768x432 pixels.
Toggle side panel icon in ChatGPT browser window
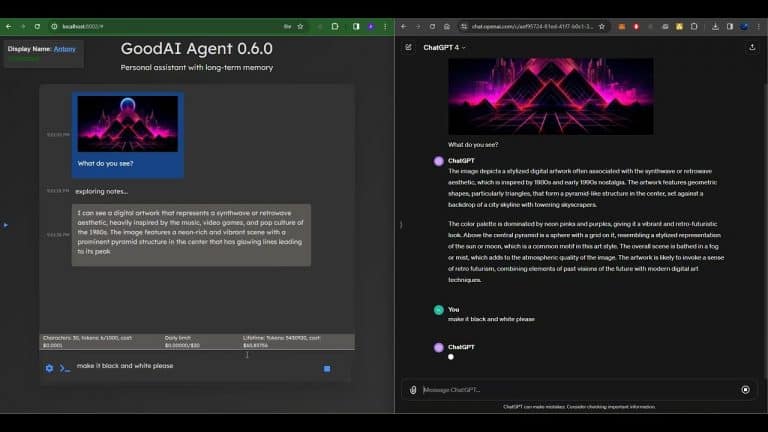pos(730,26)
